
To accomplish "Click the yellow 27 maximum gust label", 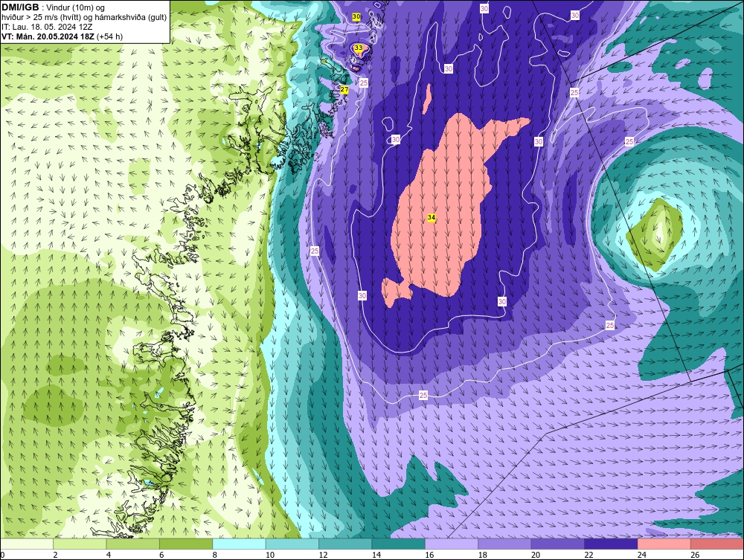I will coord(344,90).
